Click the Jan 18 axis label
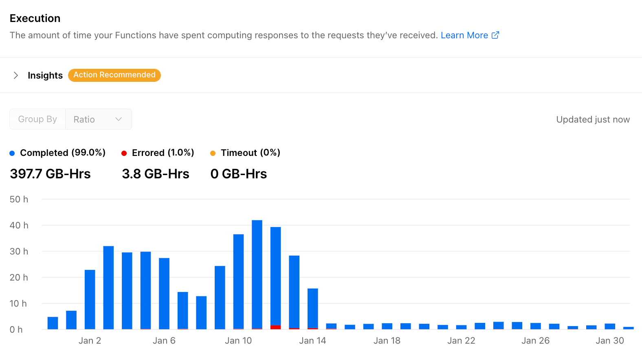 (387, 340)
